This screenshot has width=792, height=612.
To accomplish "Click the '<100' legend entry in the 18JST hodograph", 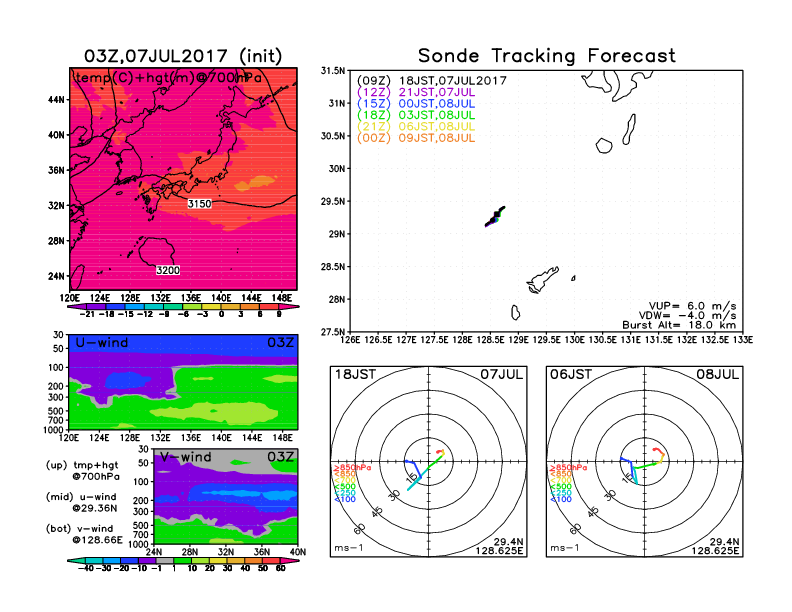I will (345, 499).
